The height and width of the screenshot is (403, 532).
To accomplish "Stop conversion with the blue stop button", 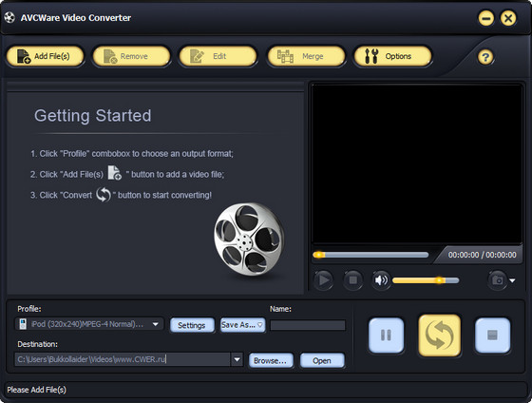I will pos(492,336).
